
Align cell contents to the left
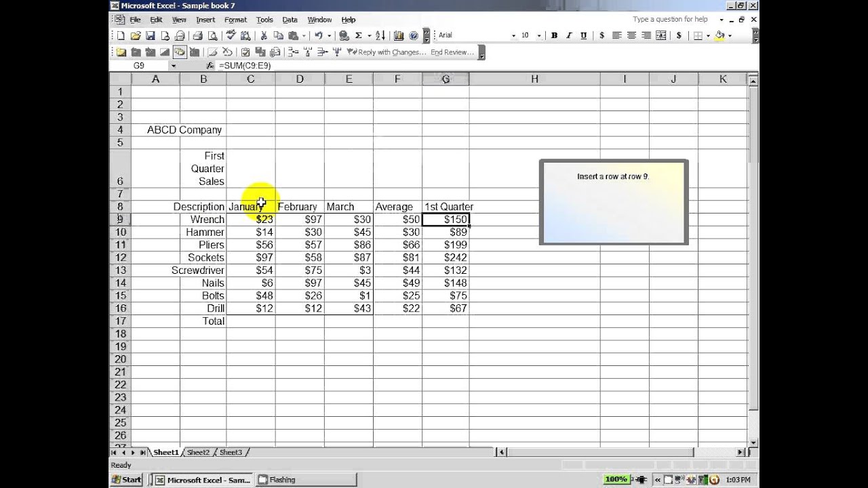(616, 35)
